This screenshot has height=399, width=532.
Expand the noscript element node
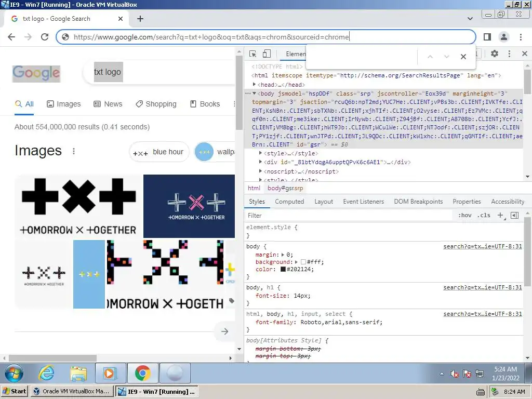261,171
